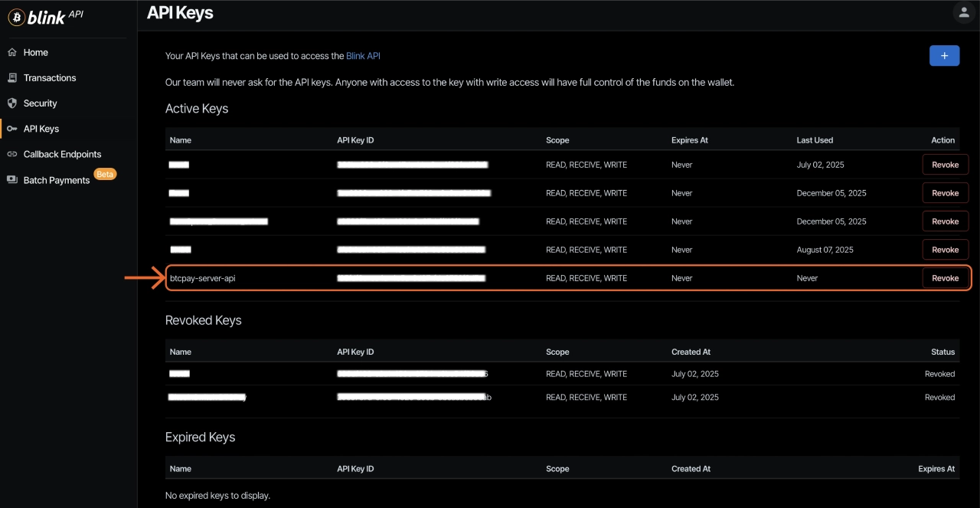This screenshot has width=980, height=508.
Task: Click the Beta badge next to Batch Payments
Action: tap(105, 174)
